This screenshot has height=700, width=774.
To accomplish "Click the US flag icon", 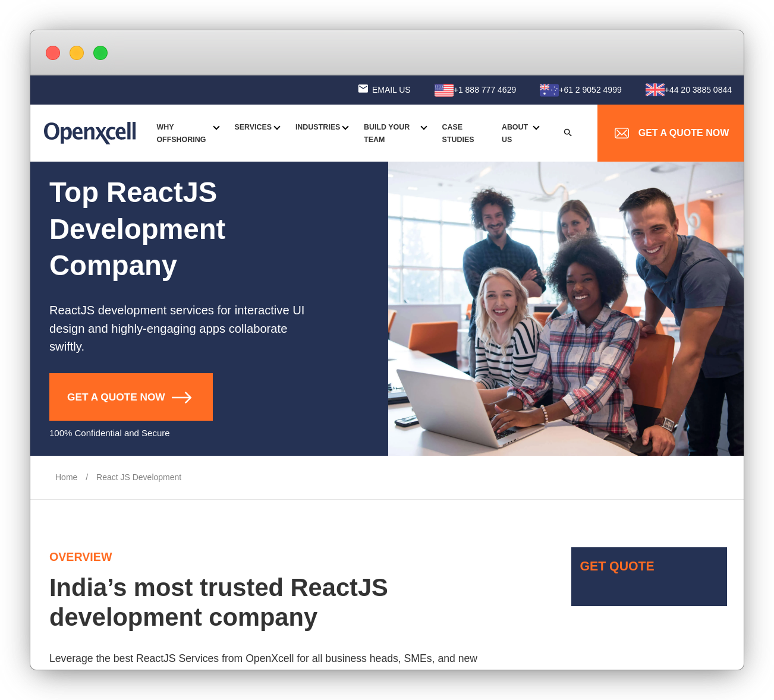I will point(444,90).
